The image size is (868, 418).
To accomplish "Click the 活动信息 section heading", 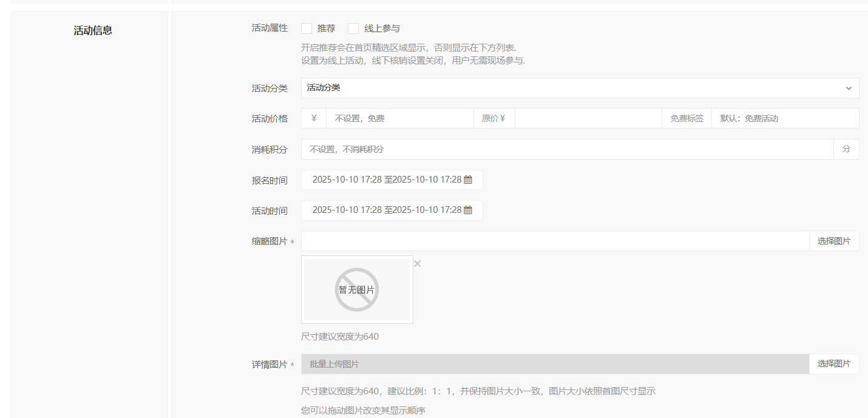I will pos(93,30).
